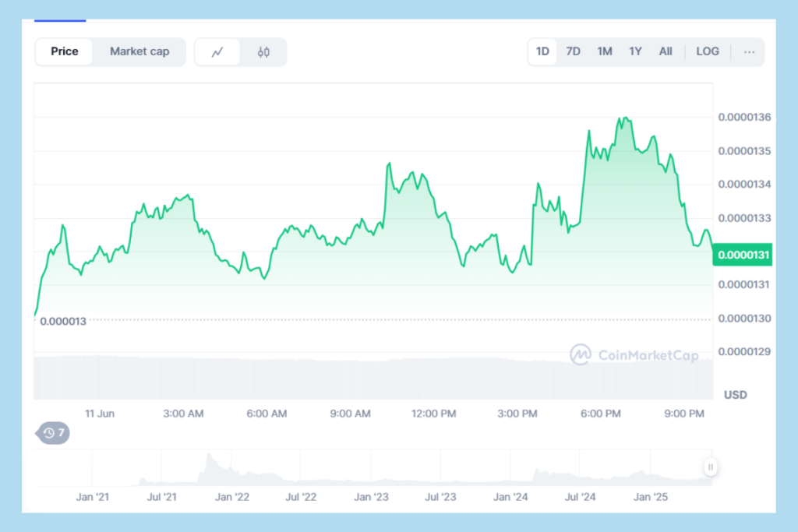
Task: Click the 12:00 PM time label
Action: tap(433, 414)
